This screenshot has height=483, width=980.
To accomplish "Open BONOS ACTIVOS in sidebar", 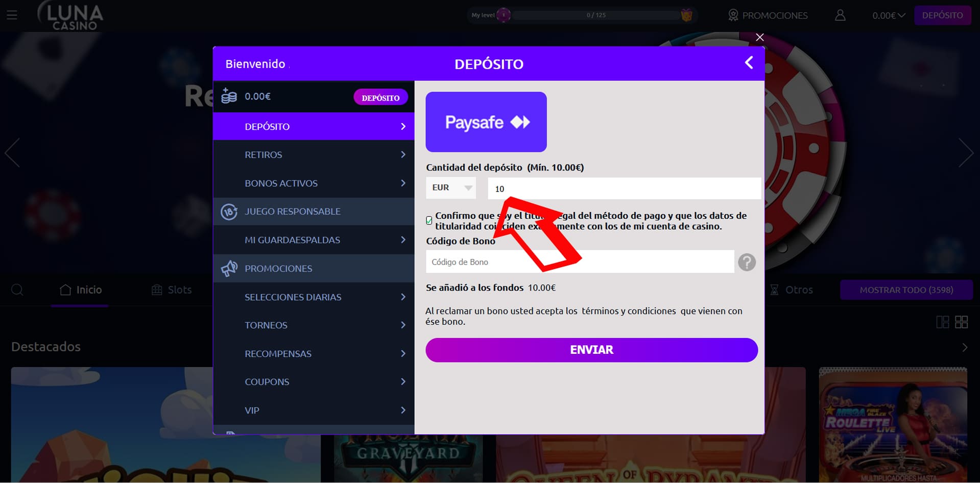I will [314, 183].
